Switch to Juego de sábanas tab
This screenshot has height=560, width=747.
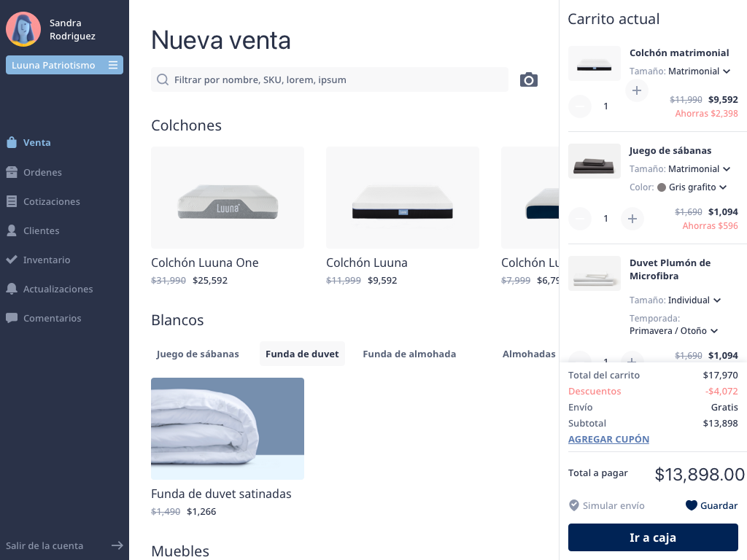(198, 354)
